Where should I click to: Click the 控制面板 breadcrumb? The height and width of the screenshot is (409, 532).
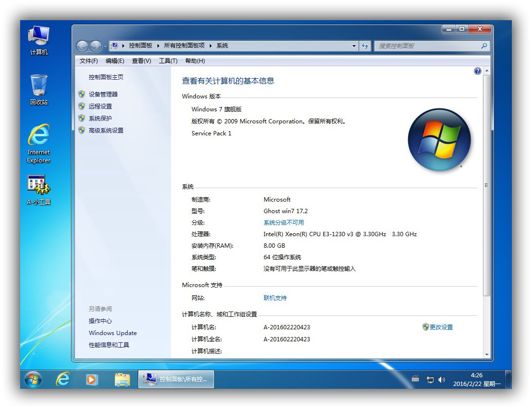pos(141,46)
